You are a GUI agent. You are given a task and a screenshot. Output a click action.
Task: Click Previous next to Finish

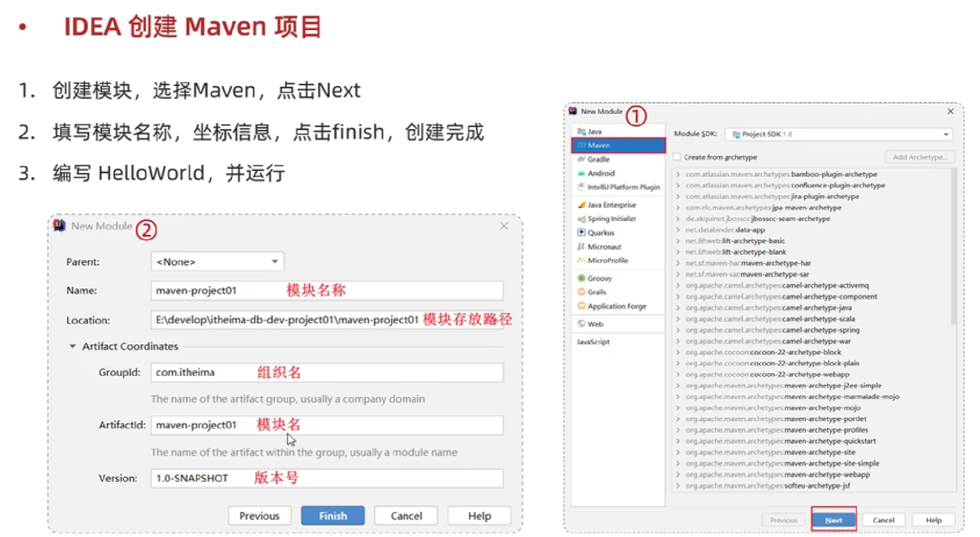(260, 515)
